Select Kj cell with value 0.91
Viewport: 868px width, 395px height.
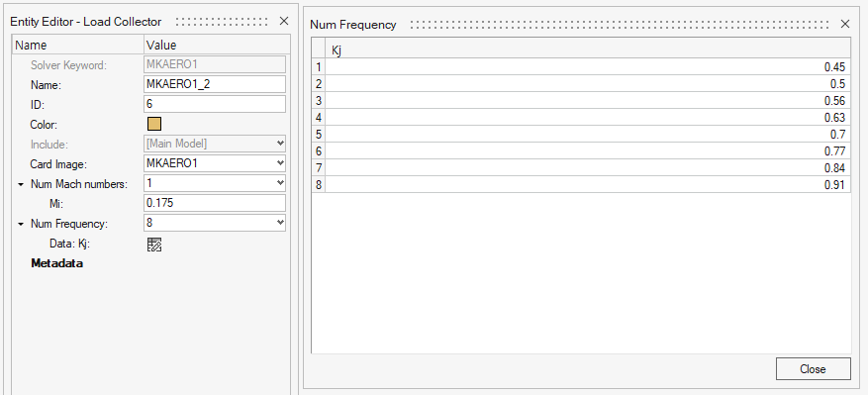pyautogui.click(x=588, y=184)
